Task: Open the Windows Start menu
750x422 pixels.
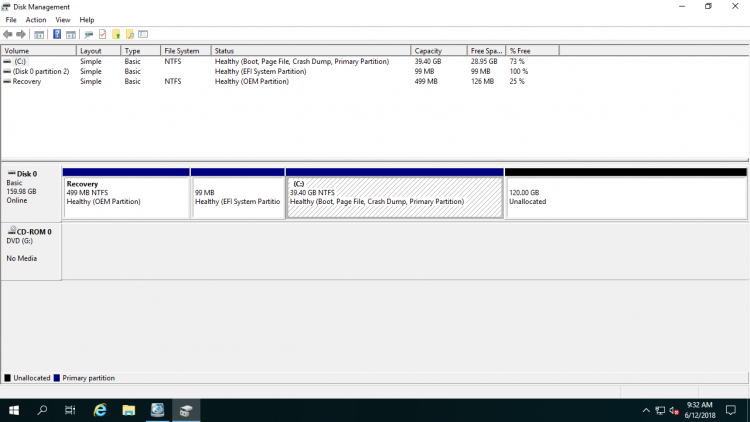Action: click(14, 410)
